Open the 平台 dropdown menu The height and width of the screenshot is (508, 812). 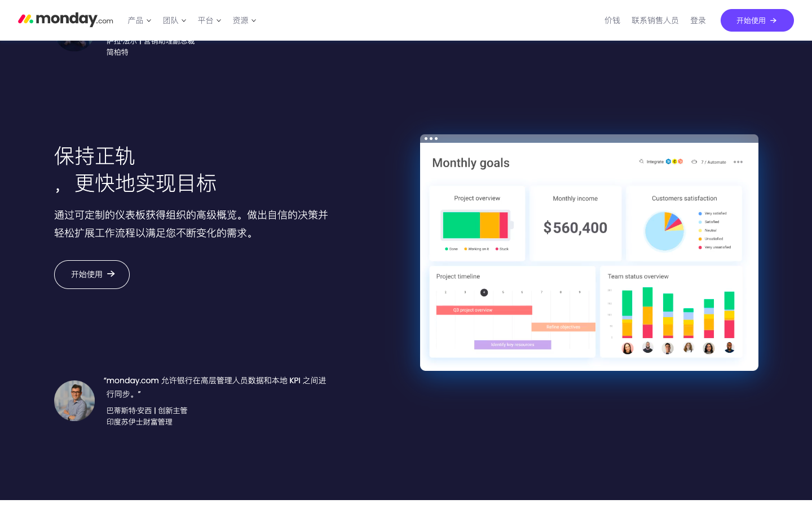point(209,20)
